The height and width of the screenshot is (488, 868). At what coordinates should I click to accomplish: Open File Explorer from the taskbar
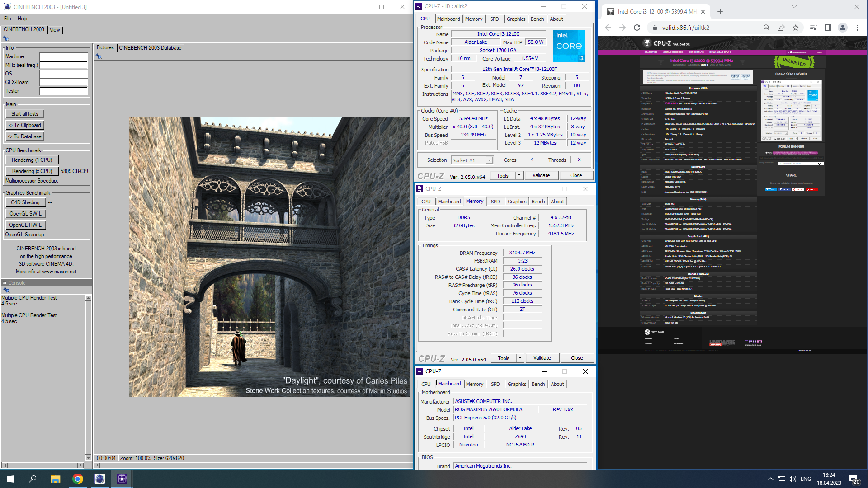(x=55, y=479)
